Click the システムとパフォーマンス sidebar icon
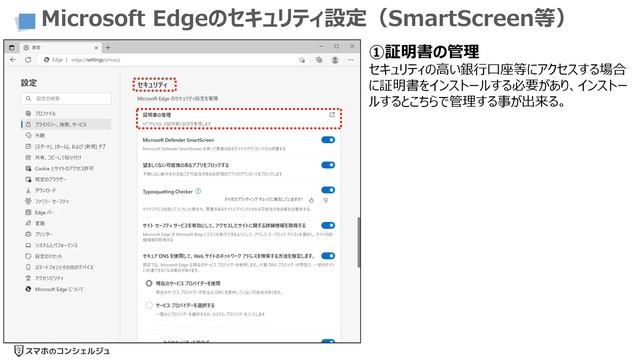Screen dimensions: 640x360 pos(28,245)
